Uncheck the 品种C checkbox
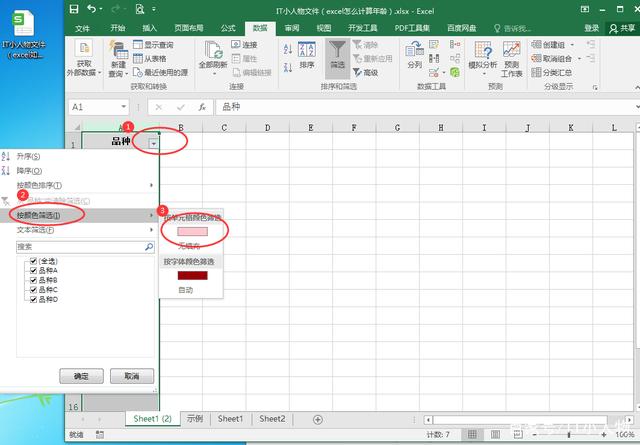Image resolution: width=640 pixels, height=445 pixels. (33, 289)
